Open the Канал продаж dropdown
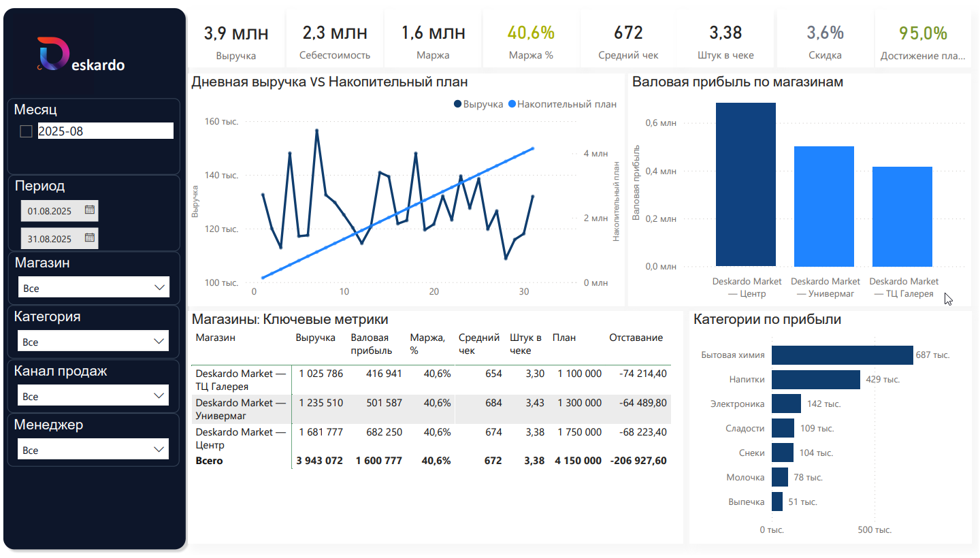980x558 pixels. click(x=93, y=395)
